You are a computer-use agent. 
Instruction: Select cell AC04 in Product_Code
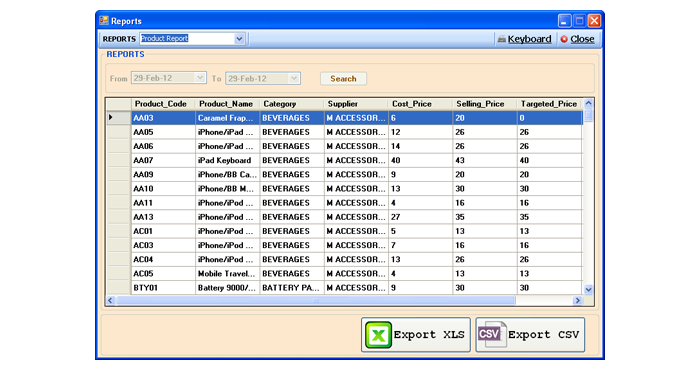pyautogui.click(x=163, y=259)
